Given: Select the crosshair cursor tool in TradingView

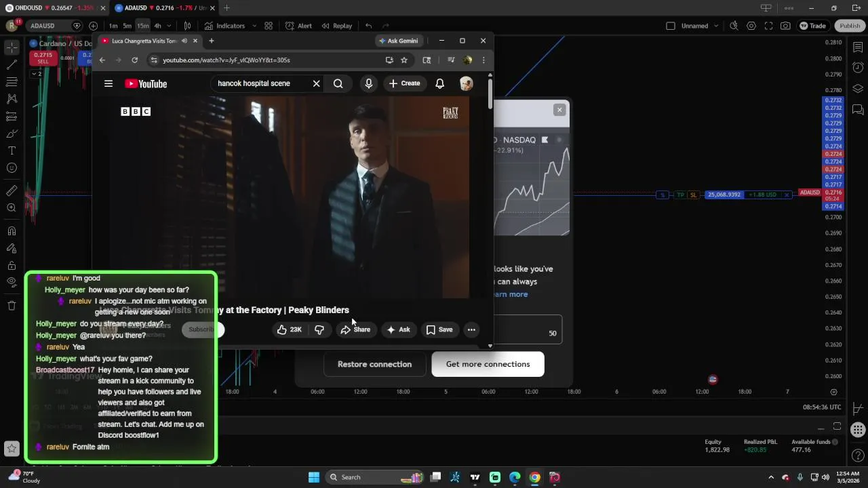Looking at the screenshot, I should click(12, 47).
